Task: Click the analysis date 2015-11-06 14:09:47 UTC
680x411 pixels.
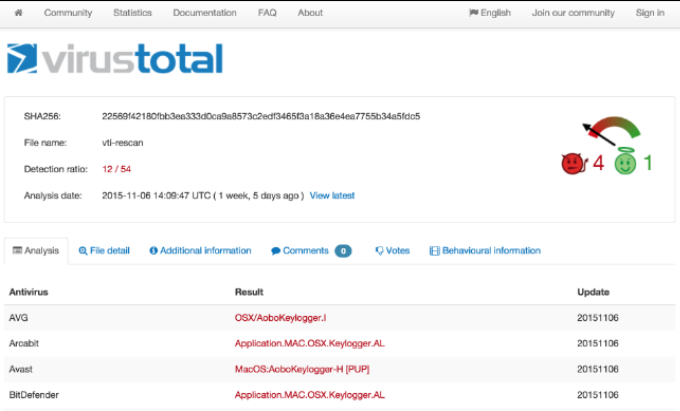Action: coord(157,196)
